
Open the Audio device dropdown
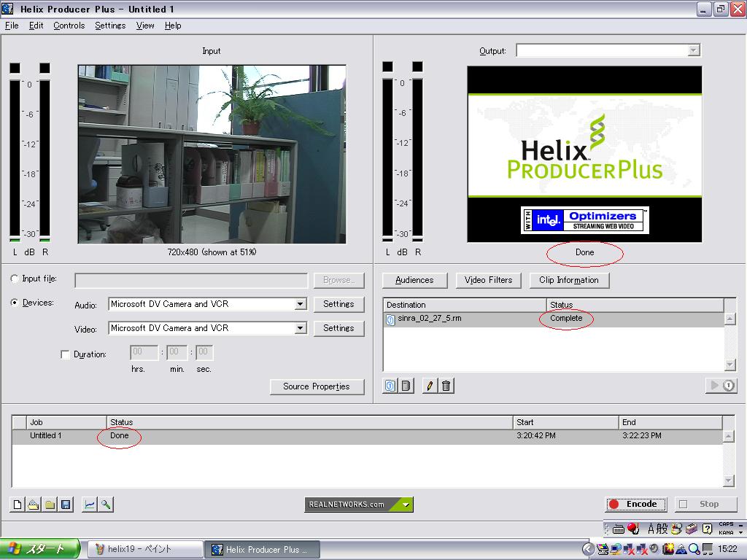point(300,304)
